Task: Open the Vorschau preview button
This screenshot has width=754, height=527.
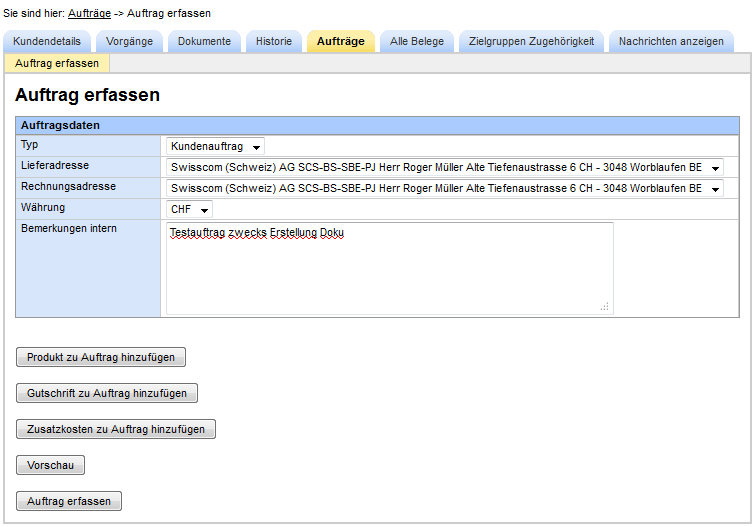Action: click(50, 465)
